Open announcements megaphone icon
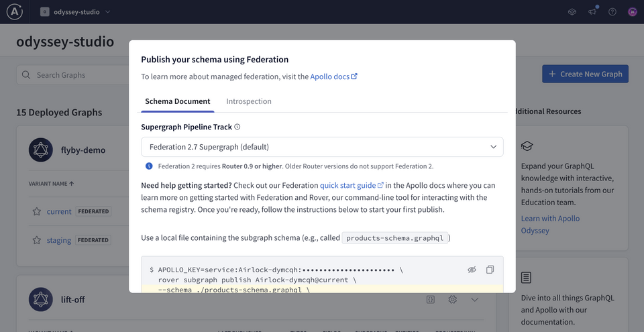The image size is (644, 332). click(x=592, y=12)
